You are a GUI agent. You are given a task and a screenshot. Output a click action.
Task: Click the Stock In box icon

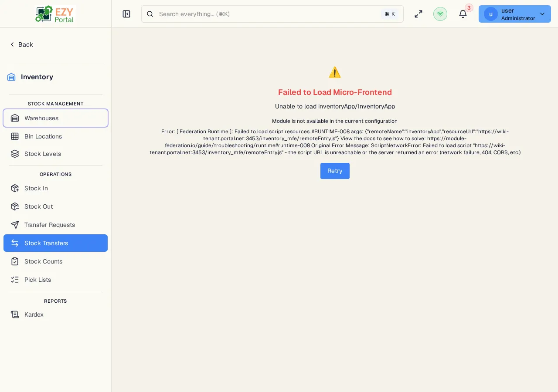(15, 188)
